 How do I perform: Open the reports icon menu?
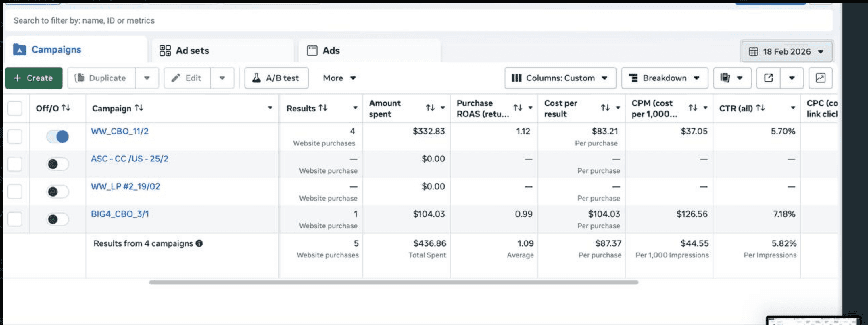732,78
